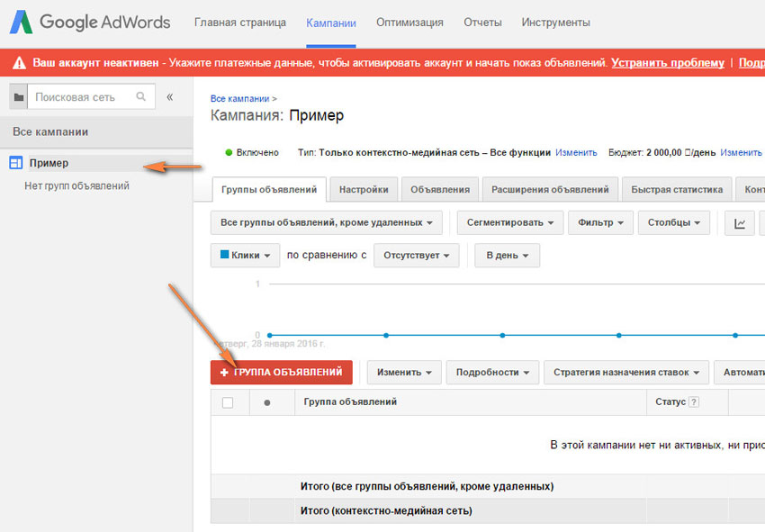Open the Сегментировать dropdown
765x532 pixels.
click(x=509, y=222)
